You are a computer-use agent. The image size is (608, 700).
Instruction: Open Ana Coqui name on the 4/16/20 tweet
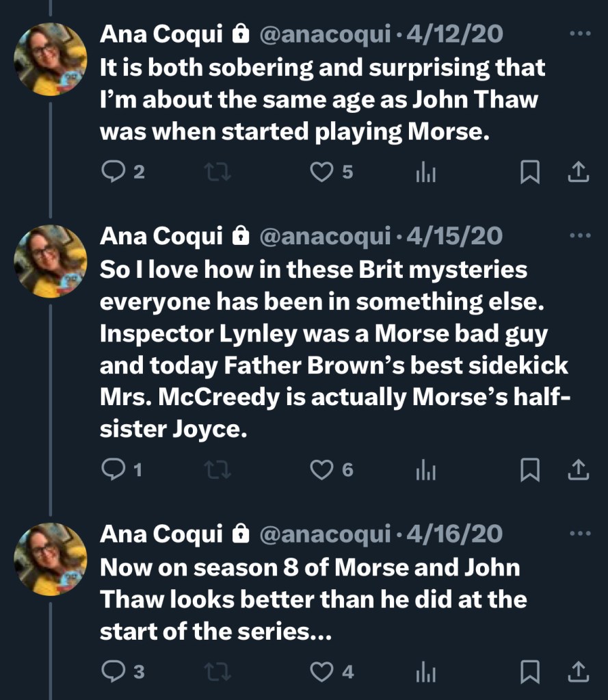[x=161, y=533]
